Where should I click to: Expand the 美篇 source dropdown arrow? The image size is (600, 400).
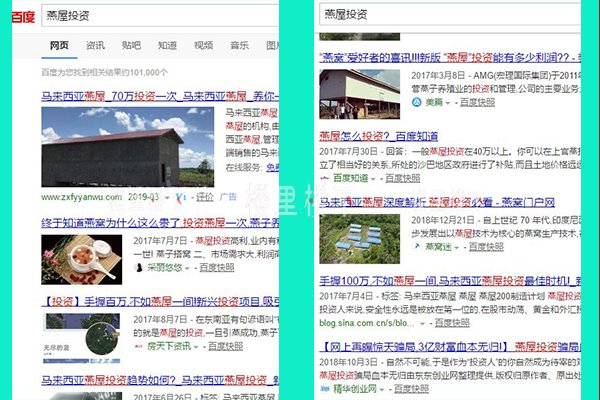point(447,103)
